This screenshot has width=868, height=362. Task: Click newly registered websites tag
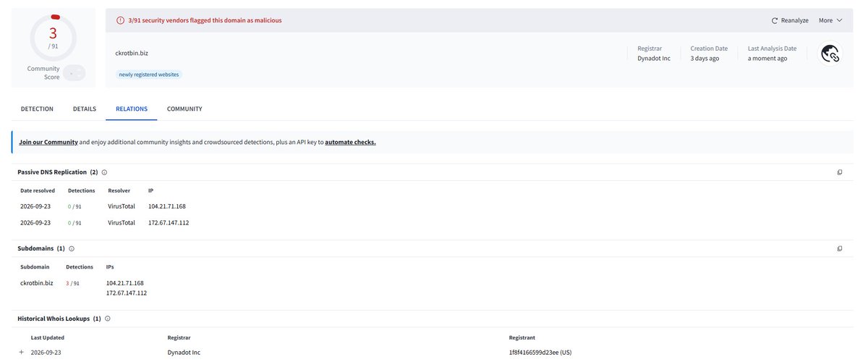(149, 75)
